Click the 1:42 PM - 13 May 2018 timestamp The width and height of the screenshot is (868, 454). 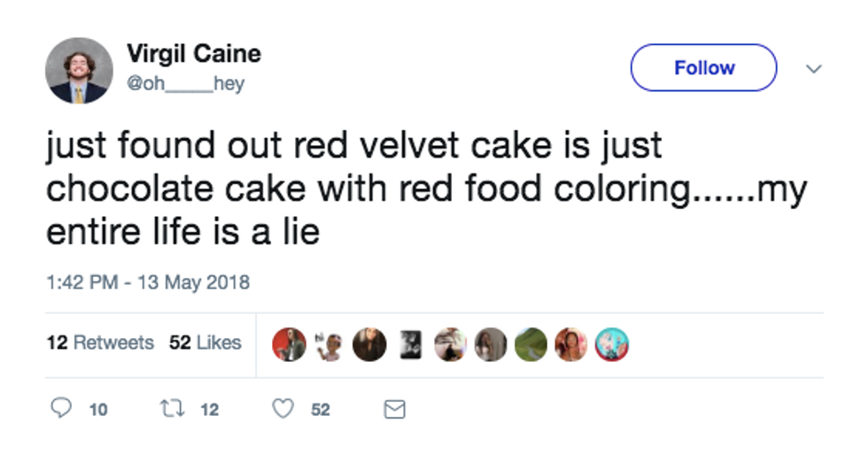[x=148, y=282]
